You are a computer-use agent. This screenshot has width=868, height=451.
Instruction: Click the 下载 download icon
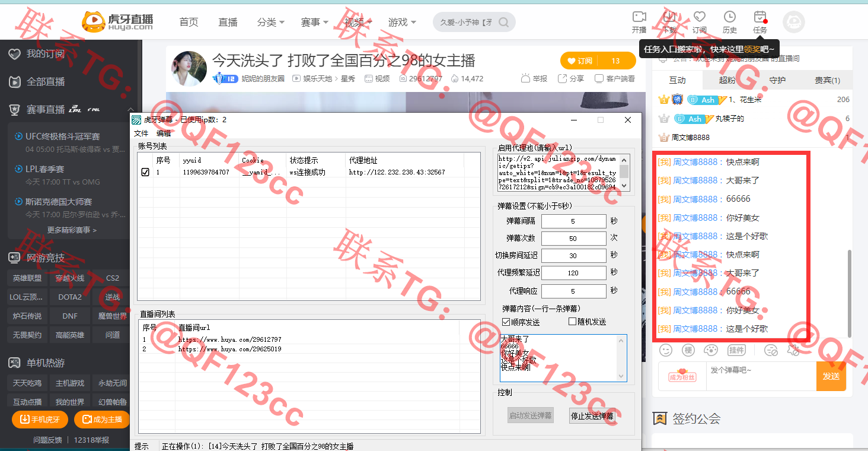click(x=669, y=17)
